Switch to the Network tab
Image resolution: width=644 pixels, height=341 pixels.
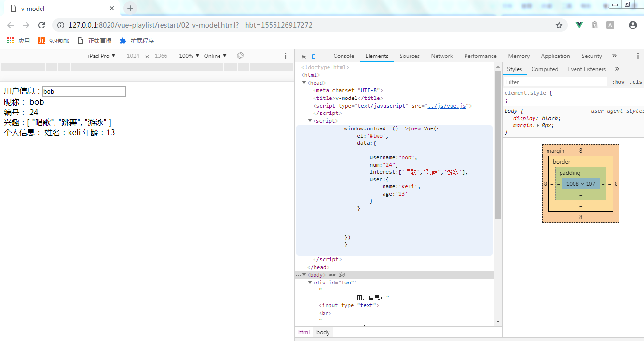pos(442,56)
